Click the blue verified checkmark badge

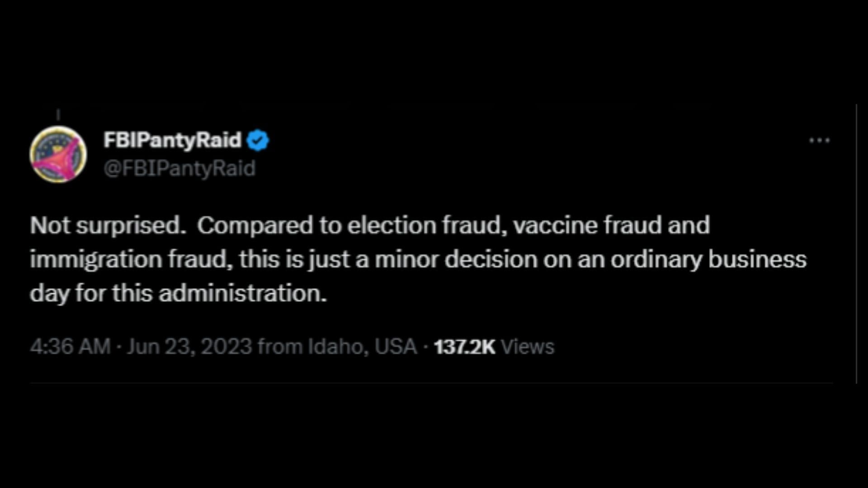[258, 140]
